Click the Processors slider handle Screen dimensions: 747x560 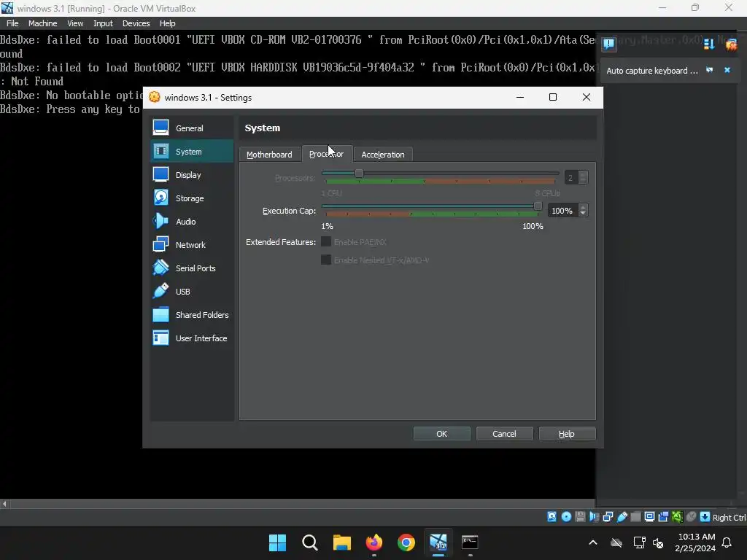[x=359, y=174]
